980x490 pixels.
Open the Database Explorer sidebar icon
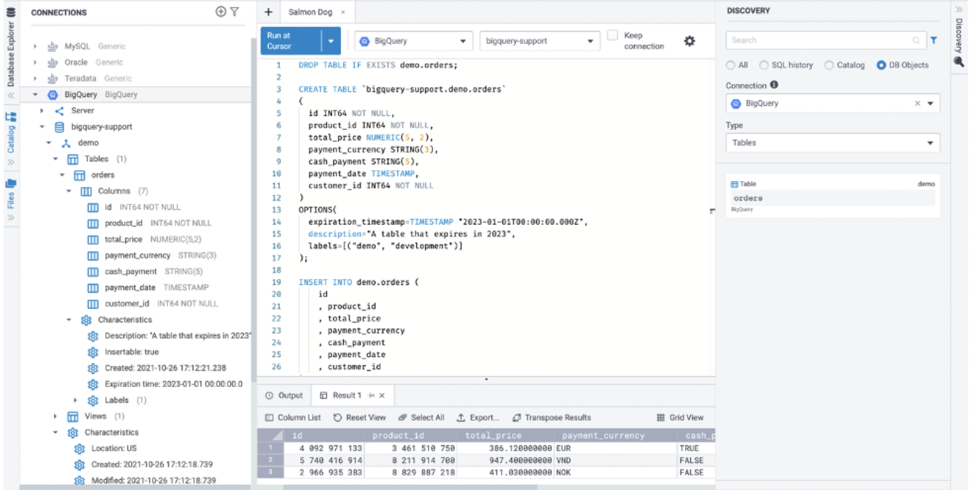coord(11,12)
